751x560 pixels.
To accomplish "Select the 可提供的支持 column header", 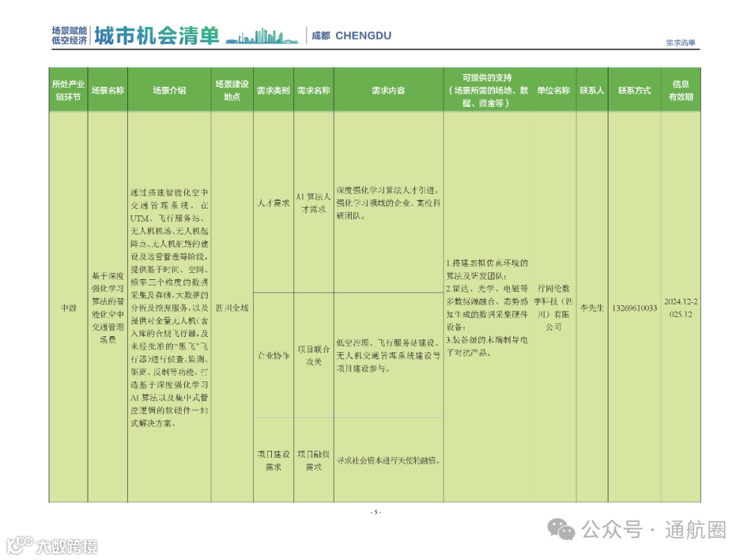I will click(487, 90).
